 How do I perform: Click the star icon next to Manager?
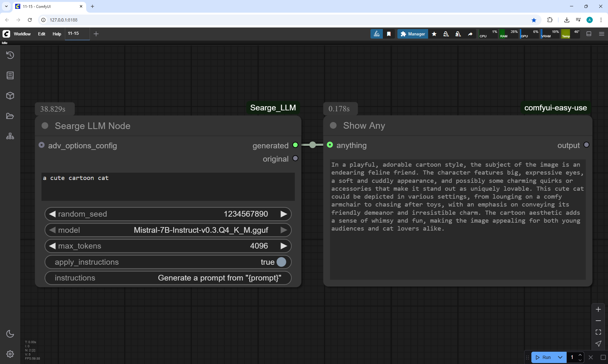pos(434,34)
